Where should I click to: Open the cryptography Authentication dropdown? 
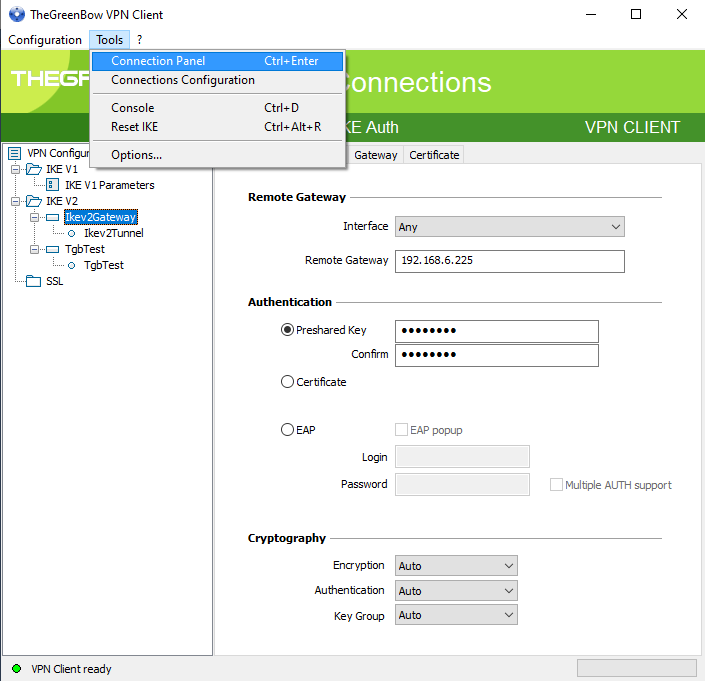click(456, 591)
